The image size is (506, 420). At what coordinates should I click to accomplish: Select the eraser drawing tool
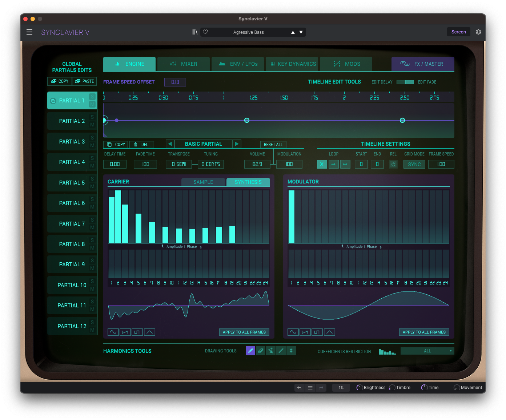pyautogui.click(x=261, y=351)
